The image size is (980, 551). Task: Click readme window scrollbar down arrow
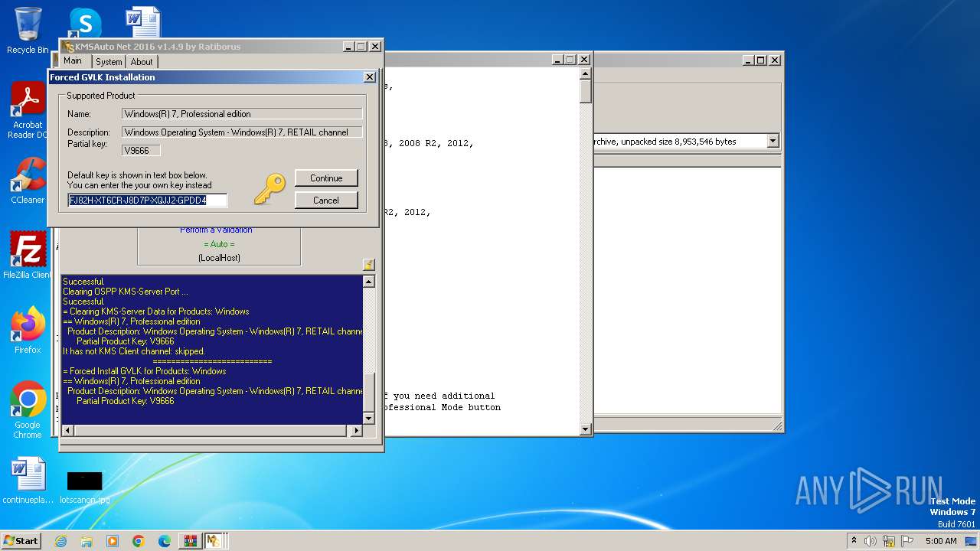point(586,430)
